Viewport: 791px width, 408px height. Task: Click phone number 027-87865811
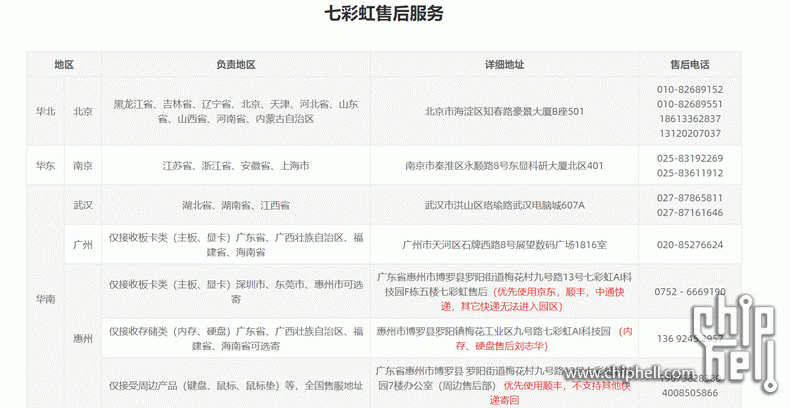[x=690, y=198]
